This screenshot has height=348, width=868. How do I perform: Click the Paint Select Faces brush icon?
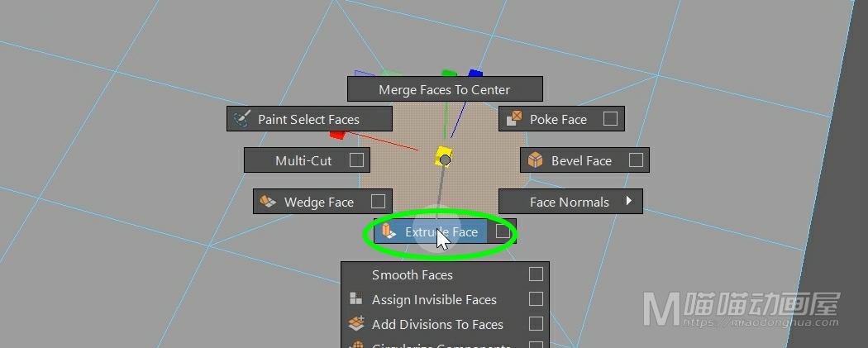[241, 119]
